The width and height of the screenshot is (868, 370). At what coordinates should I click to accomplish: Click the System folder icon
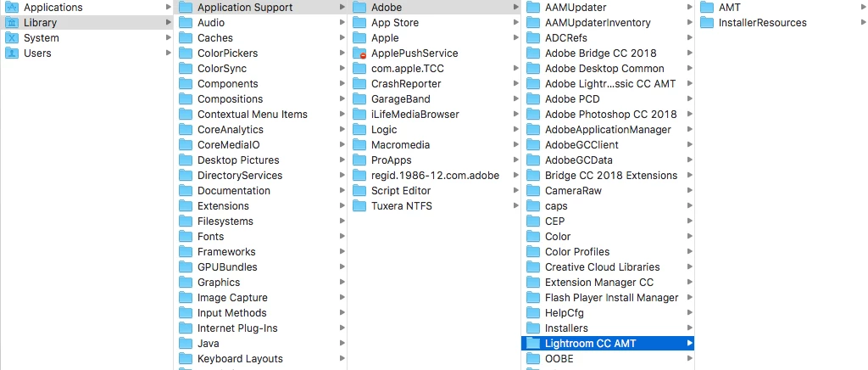pos(12,38)
